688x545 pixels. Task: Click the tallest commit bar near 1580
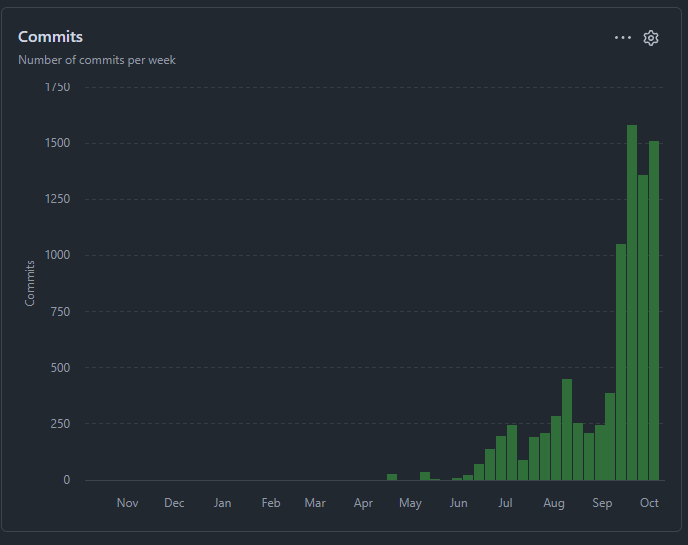(x=632, y=303)
